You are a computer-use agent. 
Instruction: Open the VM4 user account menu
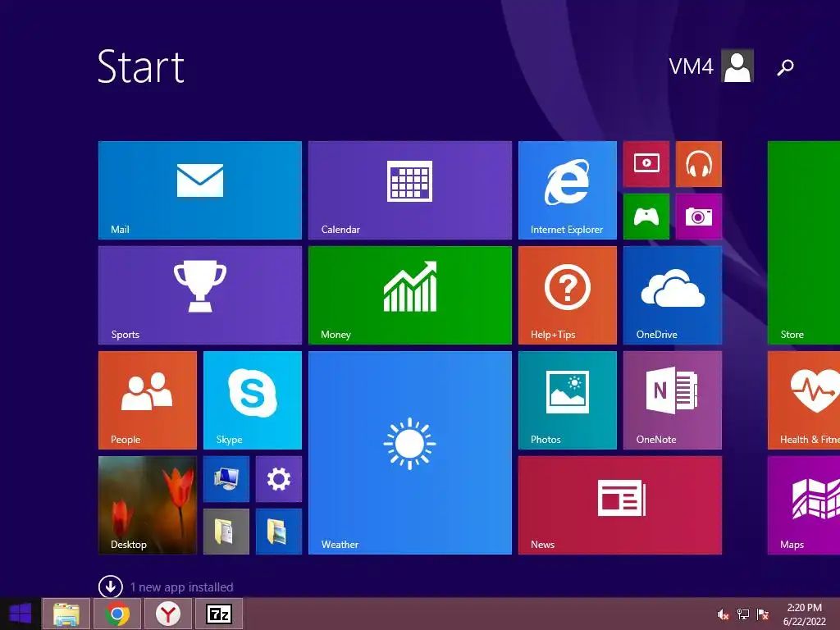pos(711,66)
